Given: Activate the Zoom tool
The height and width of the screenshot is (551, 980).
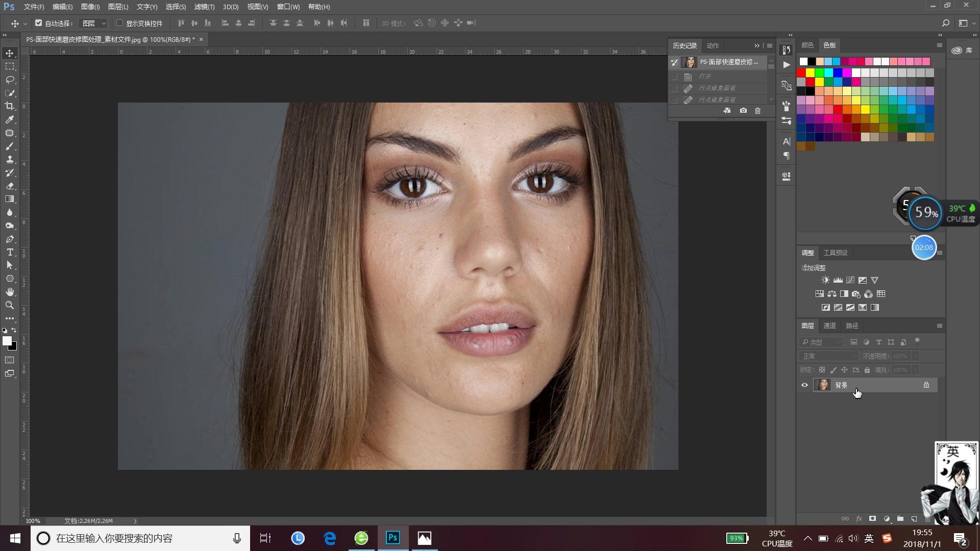Looking at the screenshot, I should tap(10, 305).
